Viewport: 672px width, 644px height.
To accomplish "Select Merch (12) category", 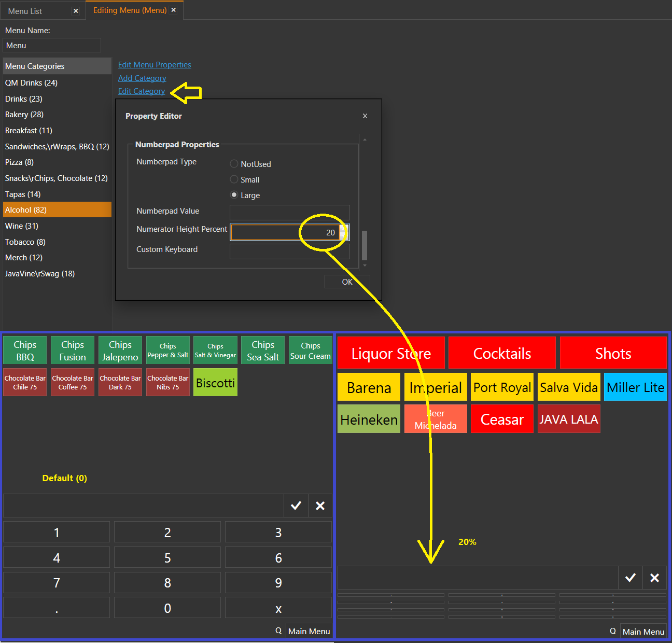I will [x=57, y=258].
